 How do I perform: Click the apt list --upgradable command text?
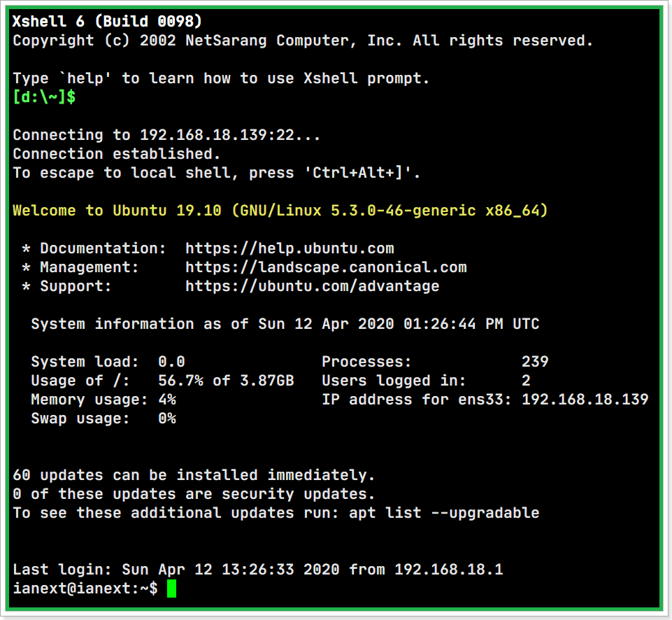click(444, 513)
